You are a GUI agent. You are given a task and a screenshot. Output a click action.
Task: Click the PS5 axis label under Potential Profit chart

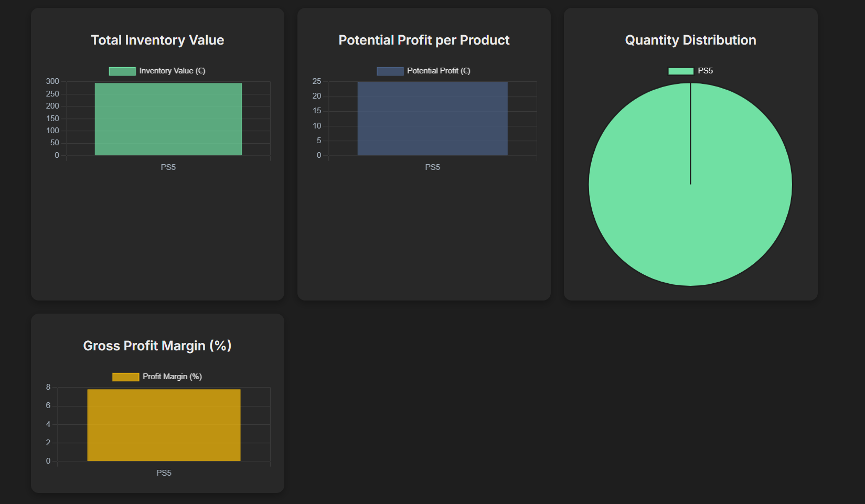pos(433,167)
